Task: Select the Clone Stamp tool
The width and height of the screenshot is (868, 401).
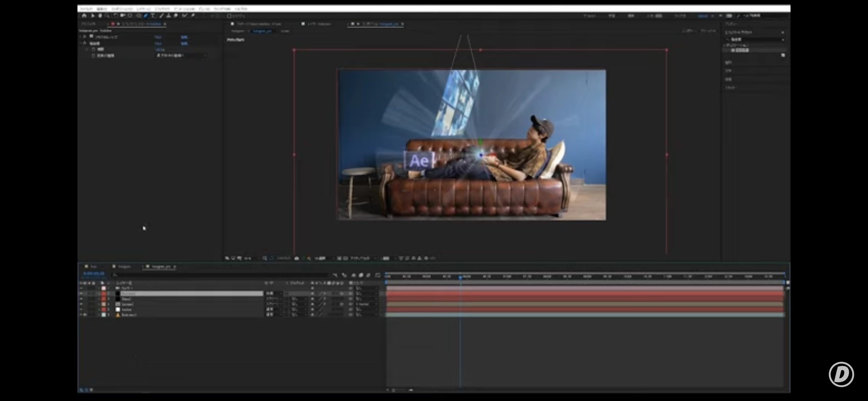Action: click(x=168, y=16)
